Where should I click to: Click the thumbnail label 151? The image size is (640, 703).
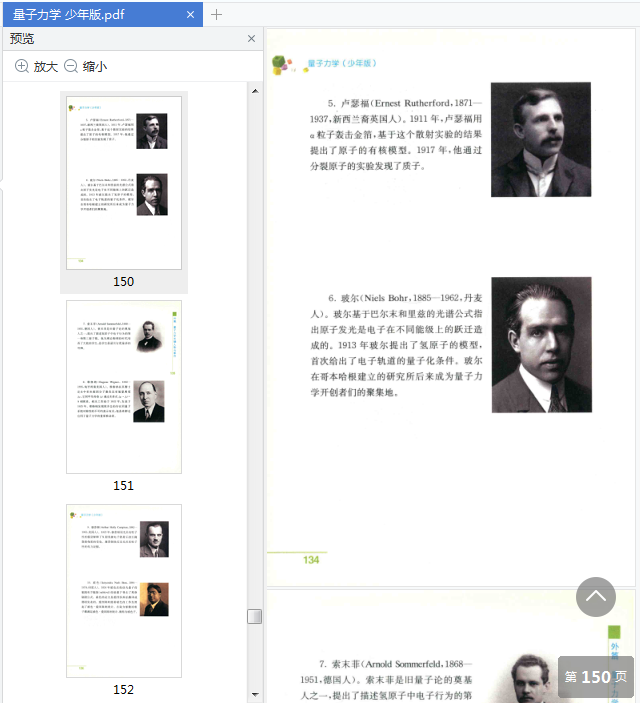(x=123, y=486)
